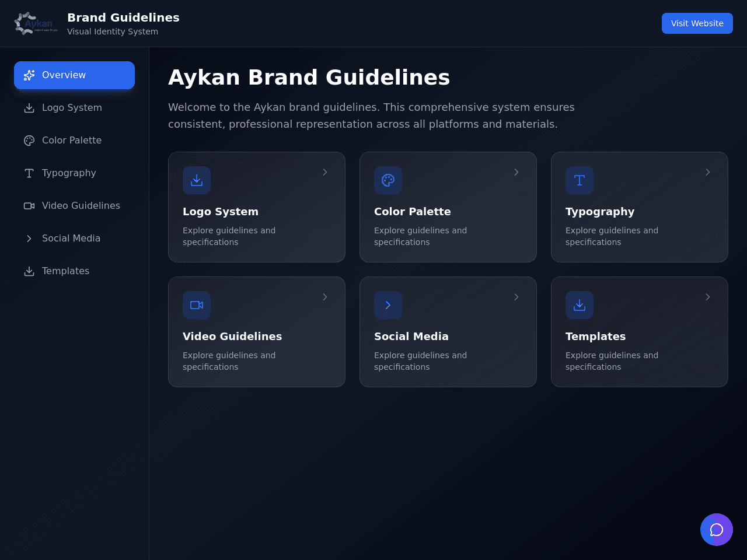The height and width of the screenshot is (560, 747).
Task: Open the Typography card arrow
Action: pyautogui.click(x=708, y=172)
